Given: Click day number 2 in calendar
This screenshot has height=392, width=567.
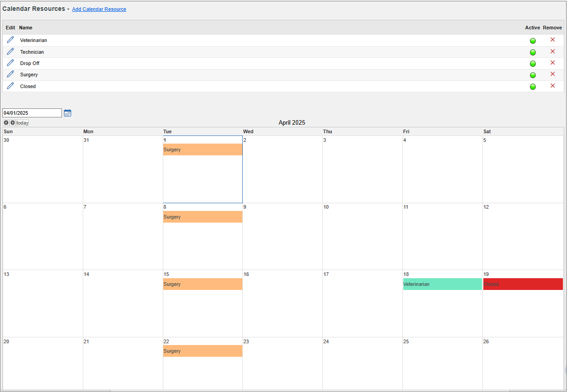Looking at the screenshot, I should 245,140.
